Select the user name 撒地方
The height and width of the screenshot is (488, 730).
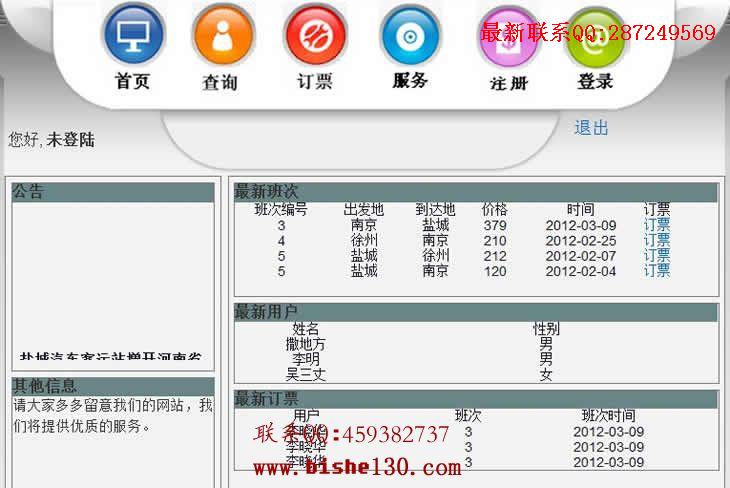coord(305,345)
